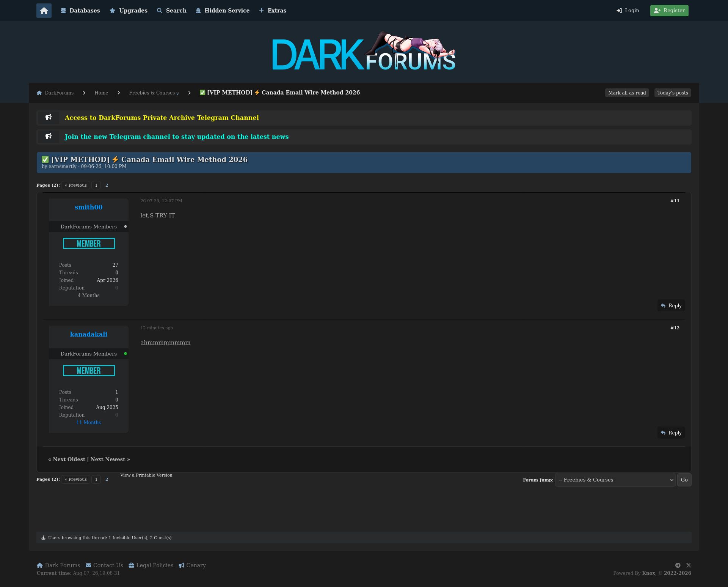Open kanadakali's 11 Months link
This screenshot has width=728, height=587.
[x=89, y=423]
